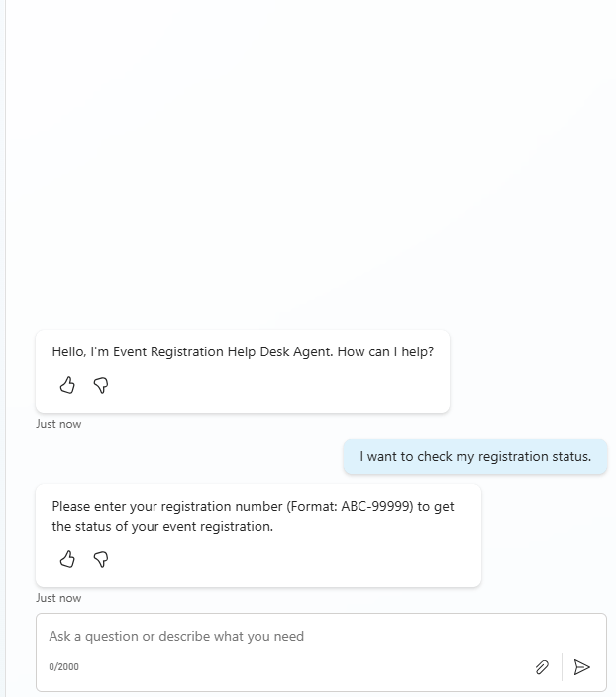
Task: Give thumbs up to registration number prompt
Action: (x=67, y=559)
